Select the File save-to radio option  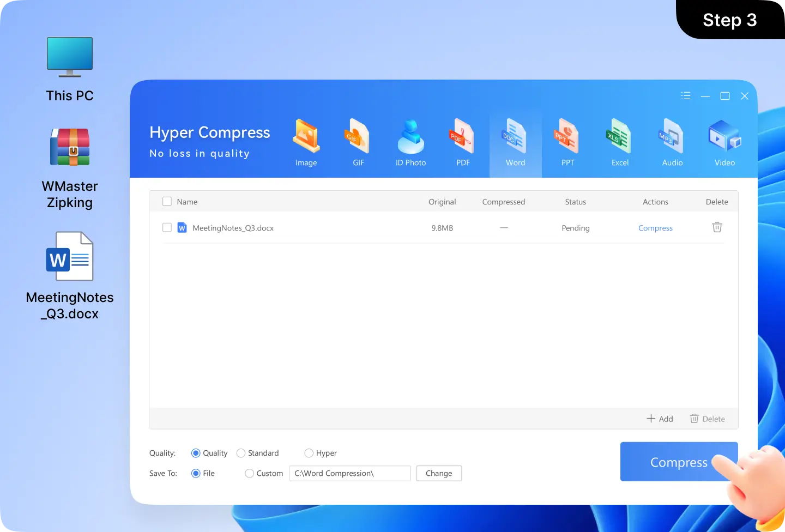click(196, 473)
